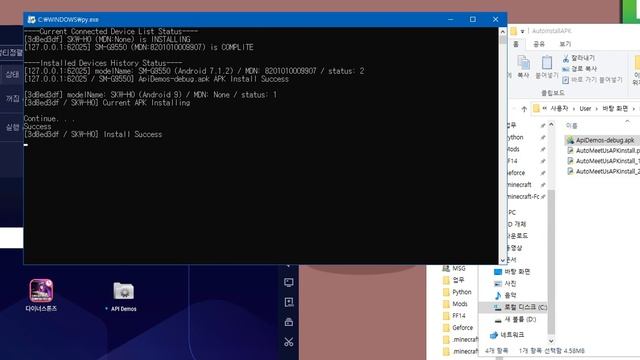Select Home (홈) ribbon tab in Explorer
Screen dimensions: 640x360
(x=516, y=44)
